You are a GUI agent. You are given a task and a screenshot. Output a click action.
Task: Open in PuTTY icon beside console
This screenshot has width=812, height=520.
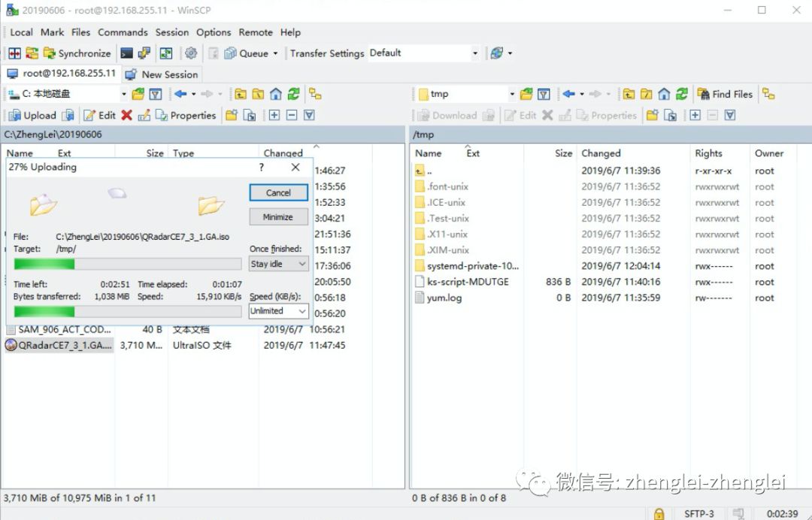(144, 53)
